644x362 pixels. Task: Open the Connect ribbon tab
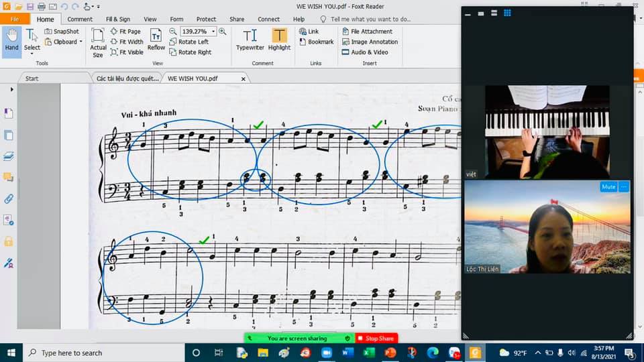268,19
